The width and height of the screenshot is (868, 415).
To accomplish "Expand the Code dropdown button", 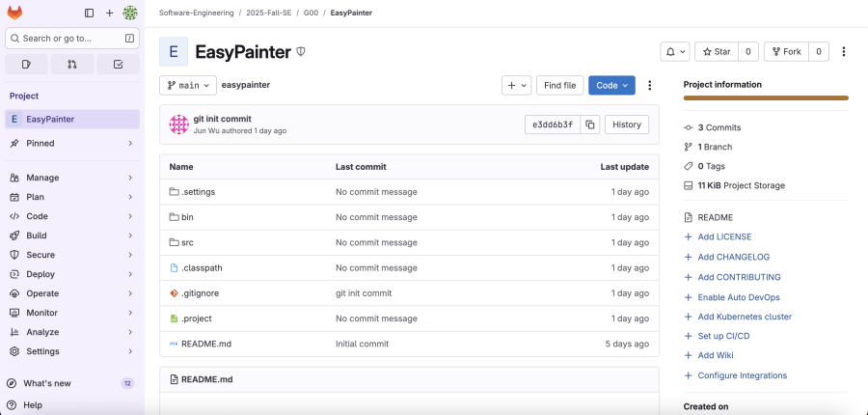I will [x=611, y=85].
